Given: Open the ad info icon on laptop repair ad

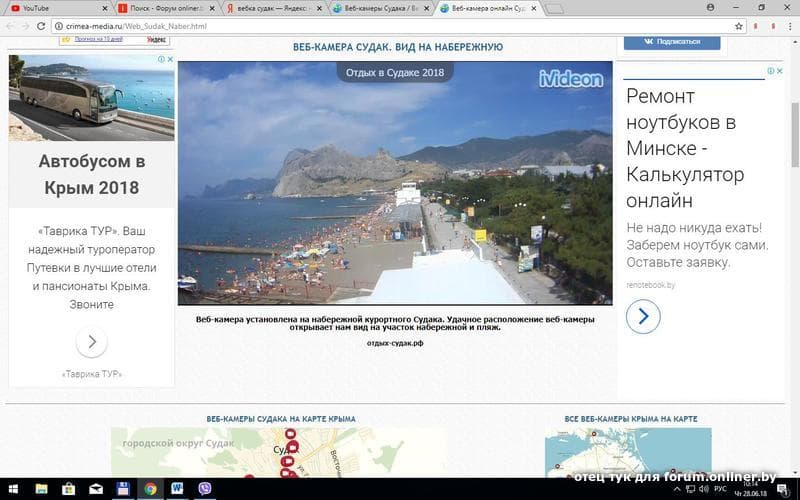Looking at the screenshot, I should point(770,71).
